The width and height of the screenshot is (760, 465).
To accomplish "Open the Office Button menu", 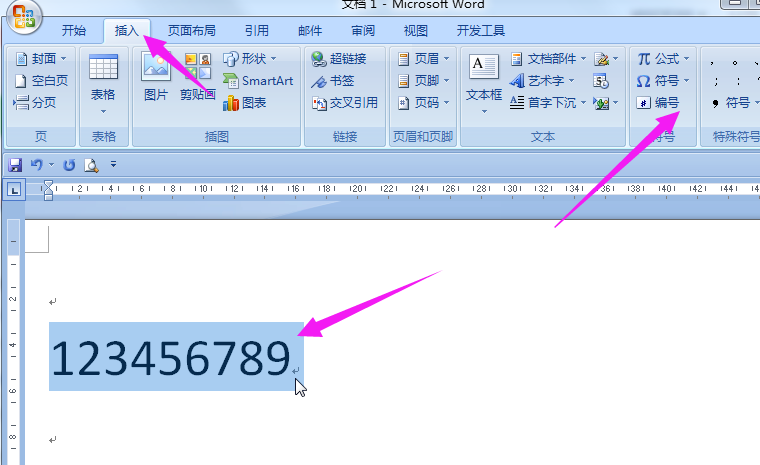I will pyautogui.click(x=24, y=17).
